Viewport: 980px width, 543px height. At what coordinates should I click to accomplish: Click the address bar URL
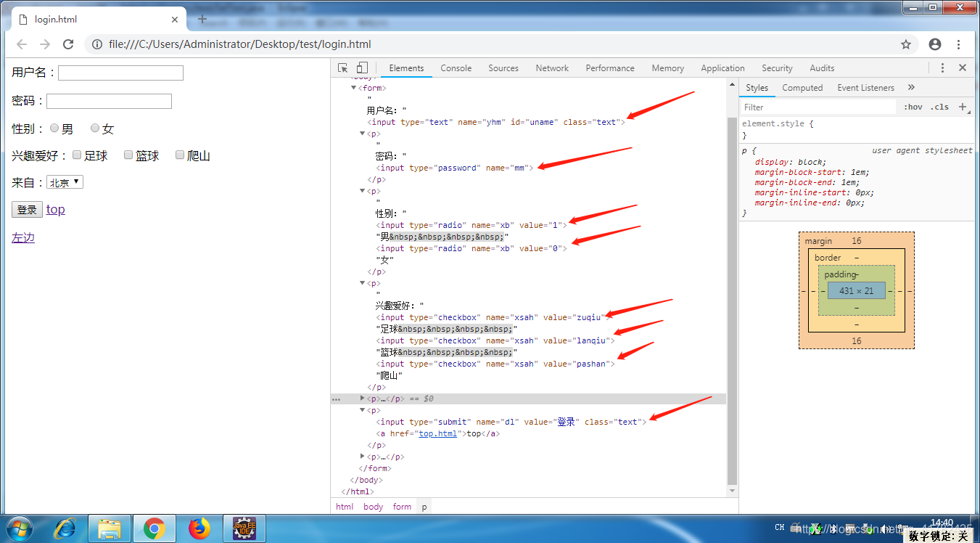click(x=240, y=44)
